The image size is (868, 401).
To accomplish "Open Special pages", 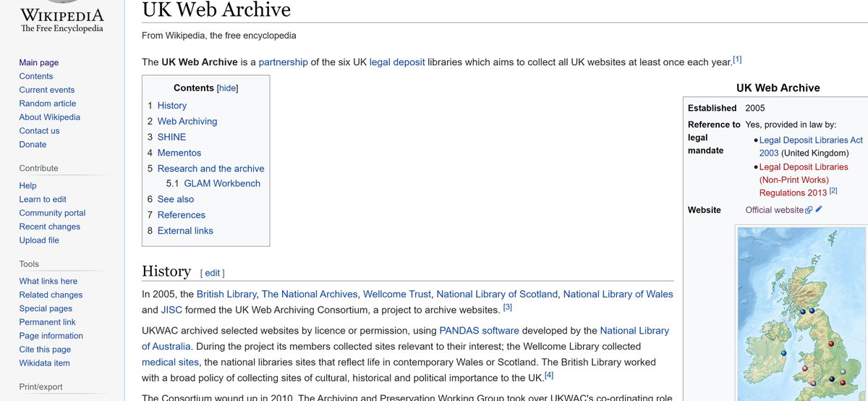I will coord(46,309).
